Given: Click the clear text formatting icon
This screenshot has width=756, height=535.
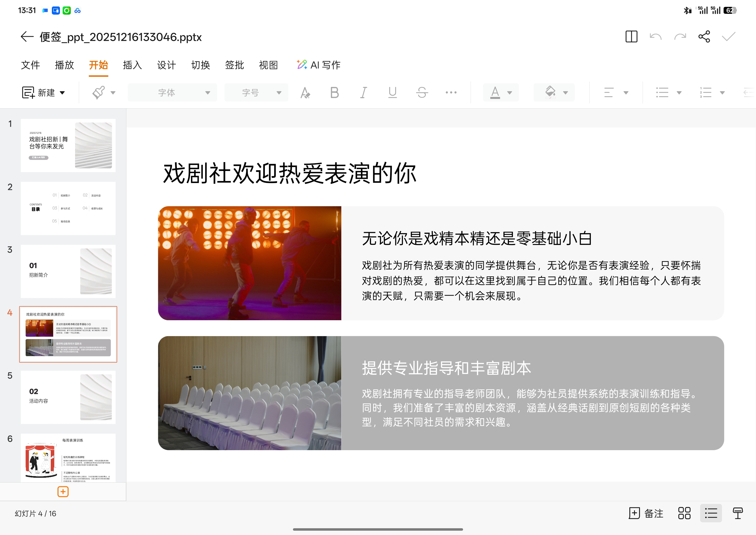Looking at the screenshot, I should click(305, 93).
